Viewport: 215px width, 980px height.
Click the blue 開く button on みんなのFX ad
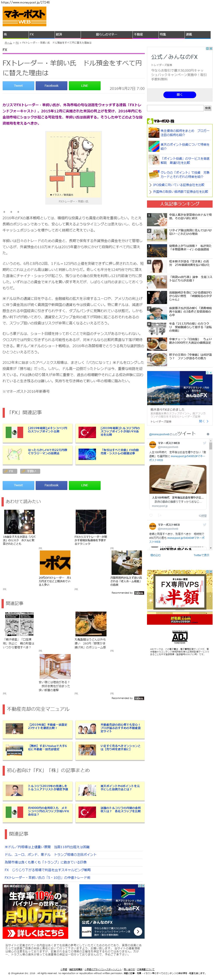[180, 94]
